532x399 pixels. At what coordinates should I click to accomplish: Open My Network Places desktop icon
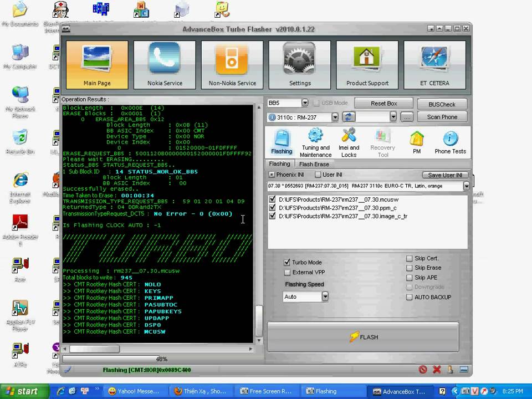[x=20, y=102]
